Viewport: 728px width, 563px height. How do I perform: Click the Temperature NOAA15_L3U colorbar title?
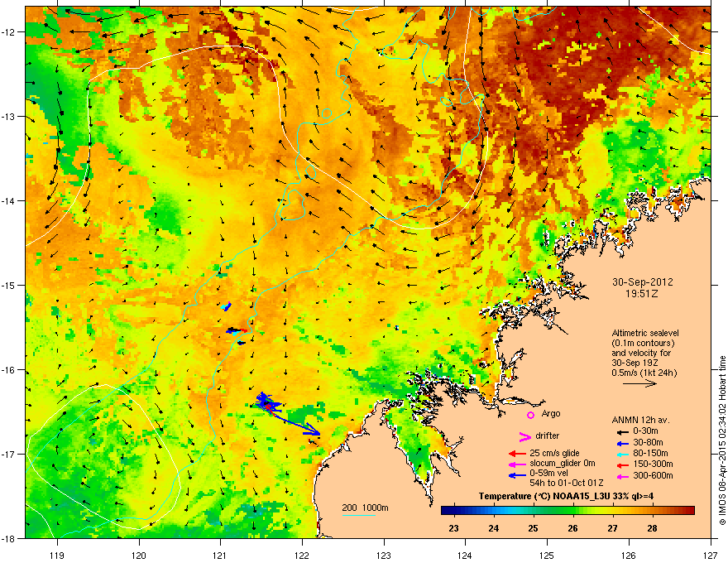click(566, 496)
